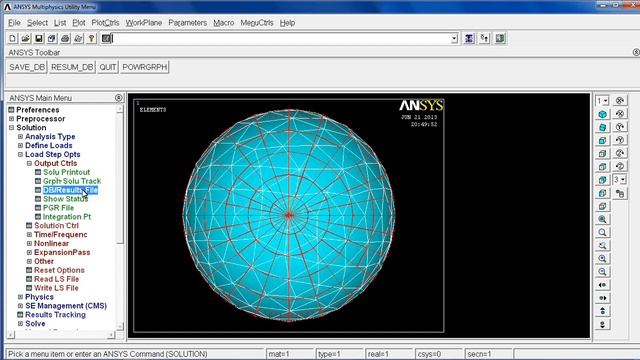Click the New Analysis toolbar icon

point(13,38)
